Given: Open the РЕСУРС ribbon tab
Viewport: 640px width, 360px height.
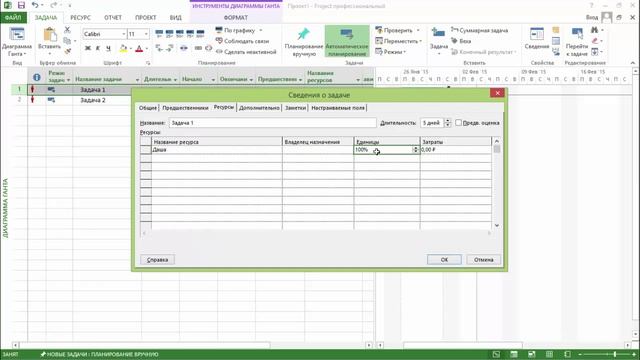Looking at the screenshot, I should 80,18.
